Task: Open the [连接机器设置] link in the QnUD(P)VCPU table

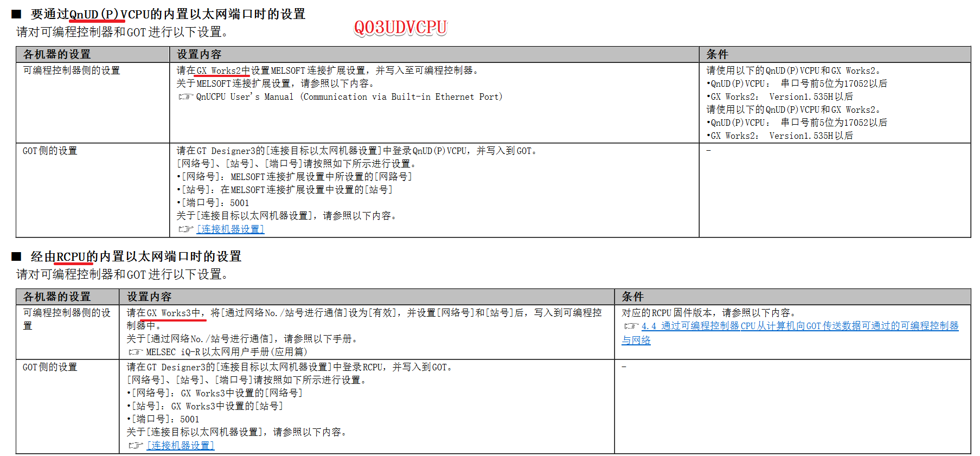Action: (230, 229)
